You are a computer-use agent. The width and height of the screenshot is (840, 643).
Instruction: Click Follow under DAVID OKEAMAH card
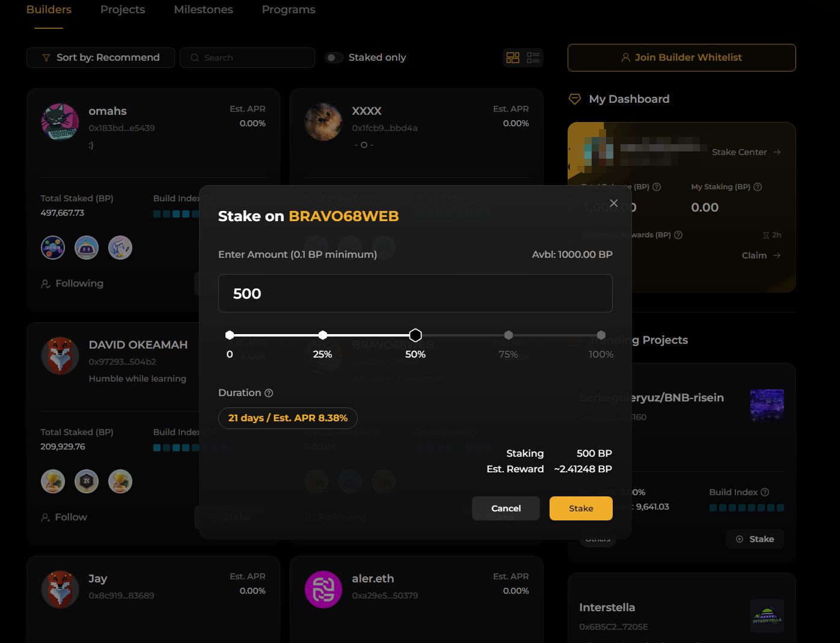click(64, 517)
